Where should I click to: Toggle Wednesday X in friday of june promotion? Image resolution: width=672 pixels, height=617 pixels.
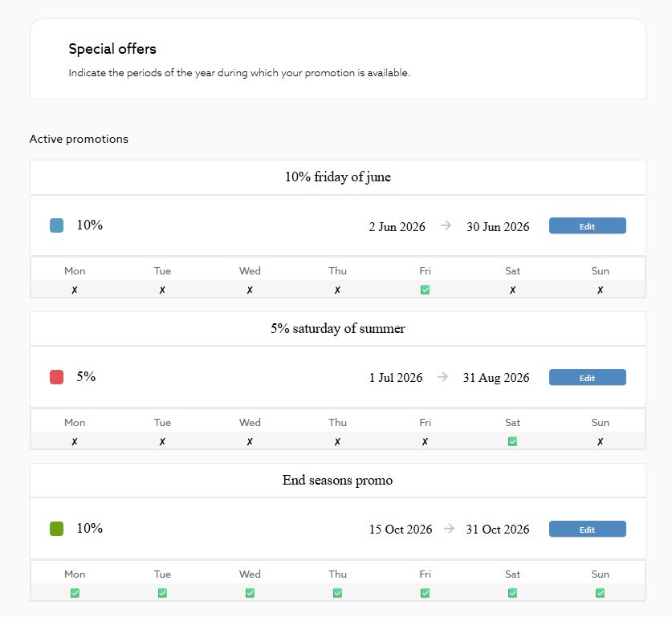pyautogui.click(x=250, y=290)
